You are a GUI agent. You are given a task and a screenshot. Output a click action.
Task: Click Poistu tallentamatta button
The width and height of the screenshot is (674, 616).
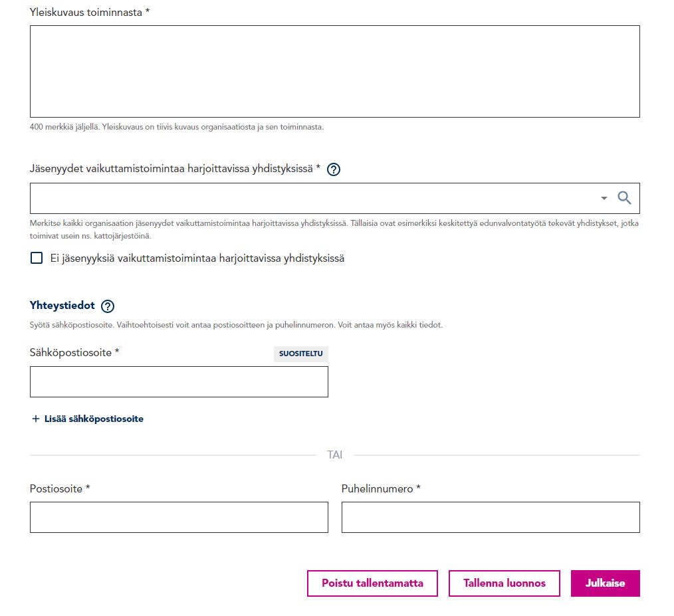pyautogui.click(x=372, y=583)
